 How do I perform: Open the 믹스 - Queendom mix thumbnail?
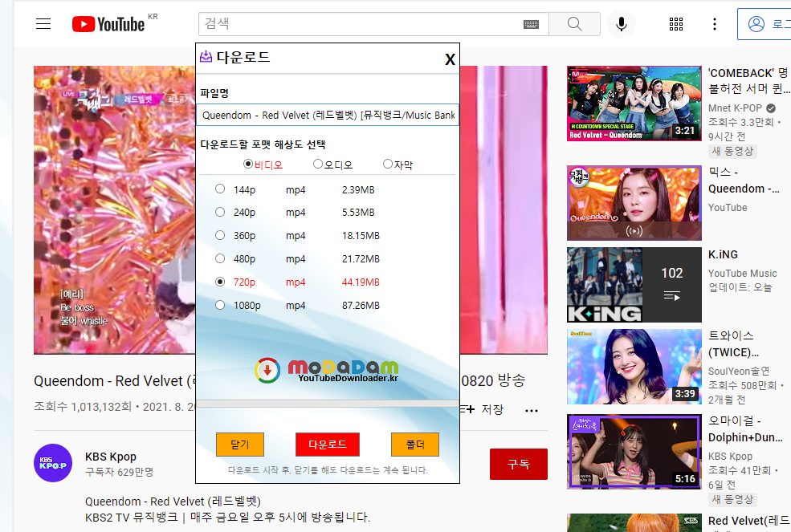coord(634,203)
